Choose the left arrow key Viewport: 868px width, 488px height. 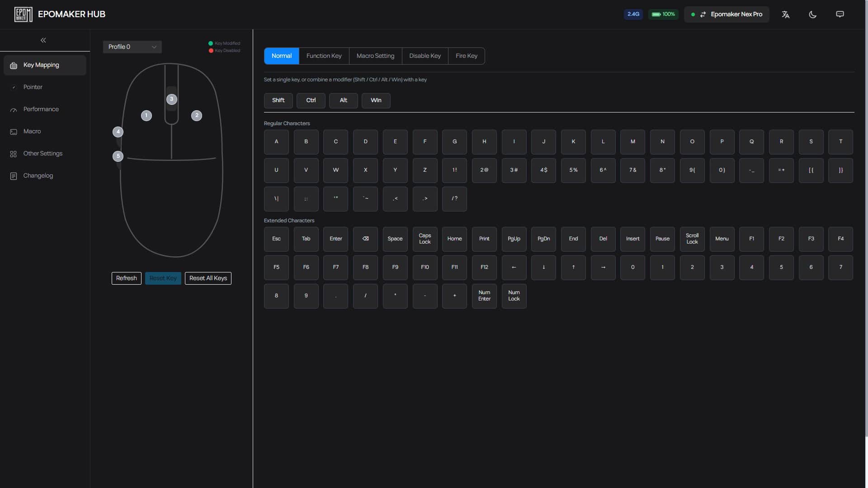[514, 267]
